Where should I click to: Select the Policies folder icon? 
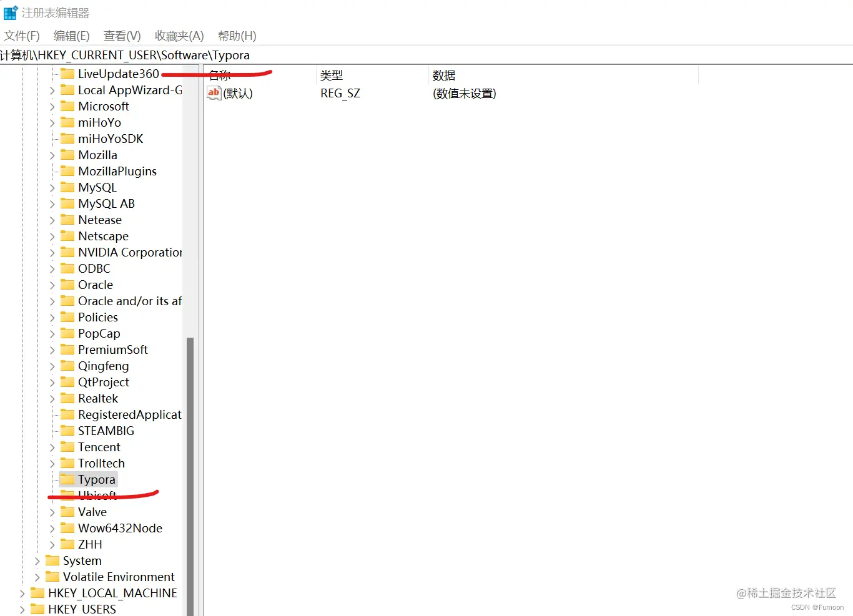point(67,317)
